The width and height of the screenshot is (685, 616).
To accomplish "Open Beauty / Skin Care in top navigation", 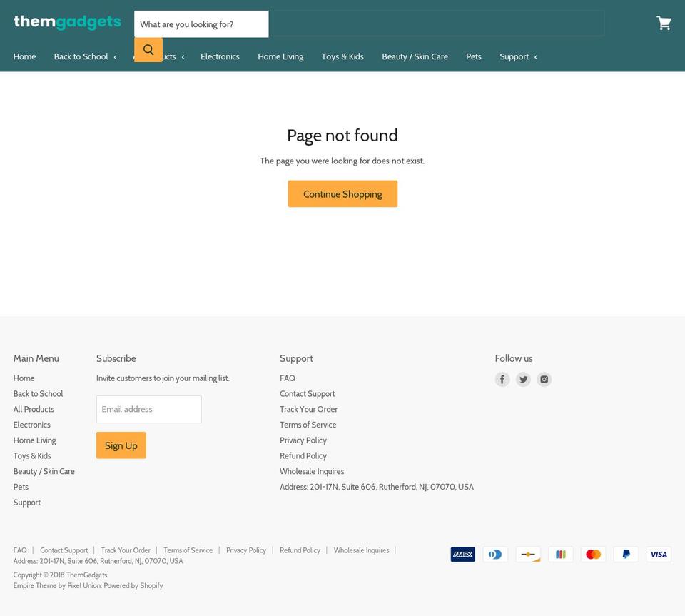I will click(415, 56).
